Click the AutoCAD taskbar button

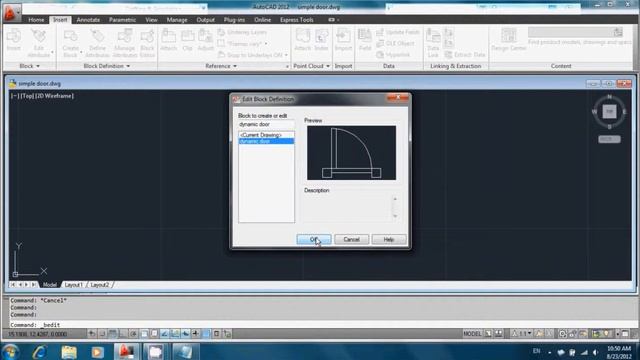click(126, 351)
